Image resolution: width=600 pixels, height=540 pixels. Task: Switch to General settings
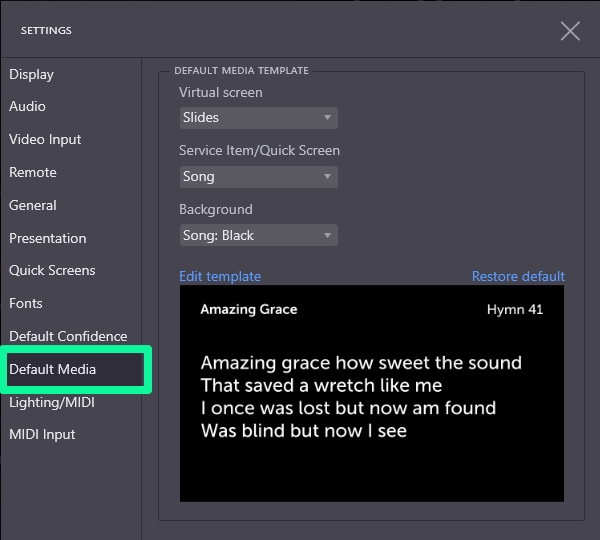pyautogui.click(x=33, y=205)
